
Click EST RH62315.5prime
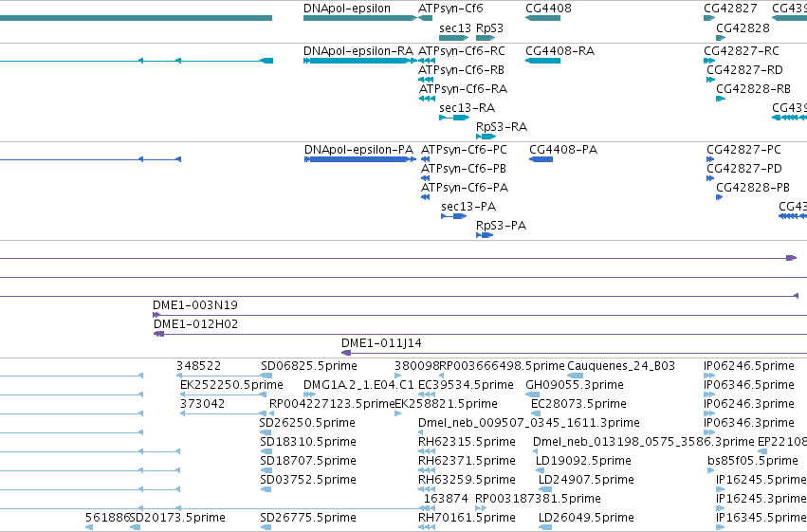(x=467, y=442)
